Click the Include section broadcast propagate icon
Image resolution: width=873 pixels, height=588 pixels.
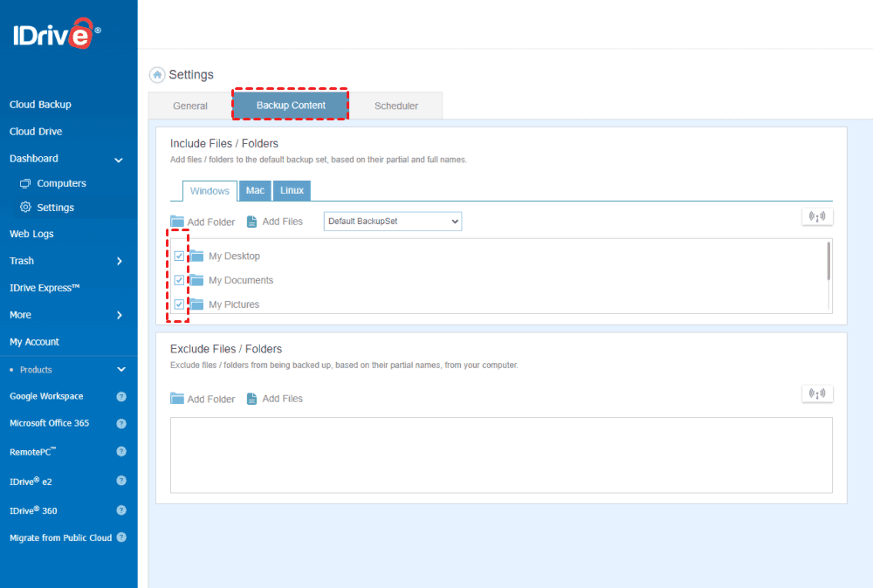(x=817, y=216)
